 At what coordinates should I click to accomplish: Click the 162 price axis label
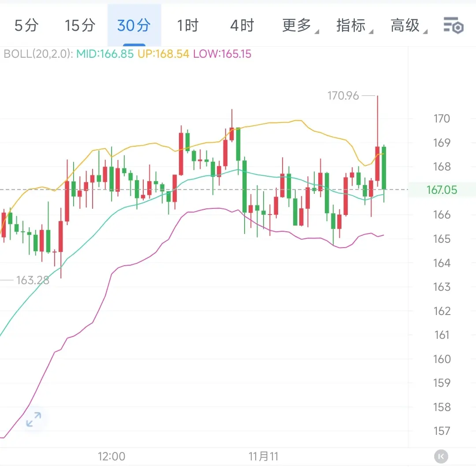tap(442, 311)
